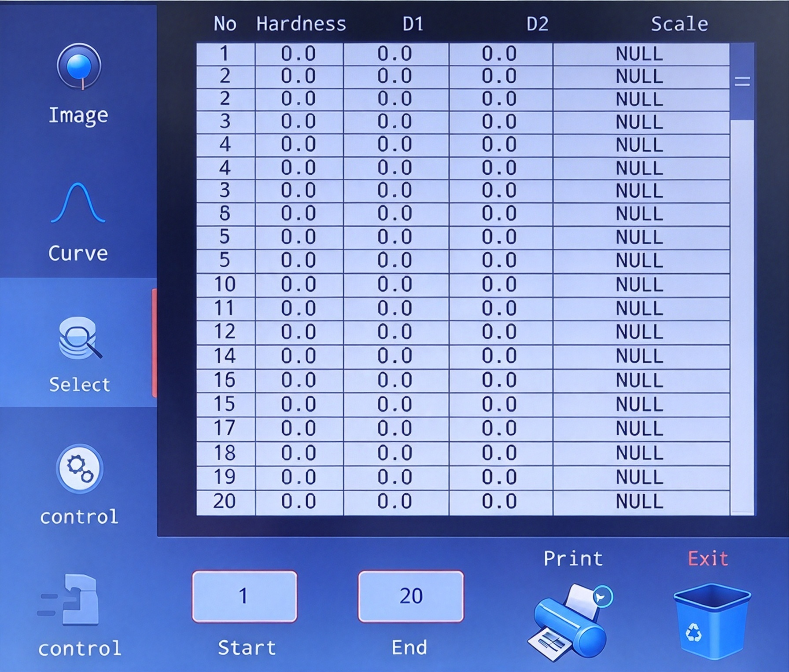Click the Select label in sidebar
Viewport: 789px width, 672px height.
[80, 385]
